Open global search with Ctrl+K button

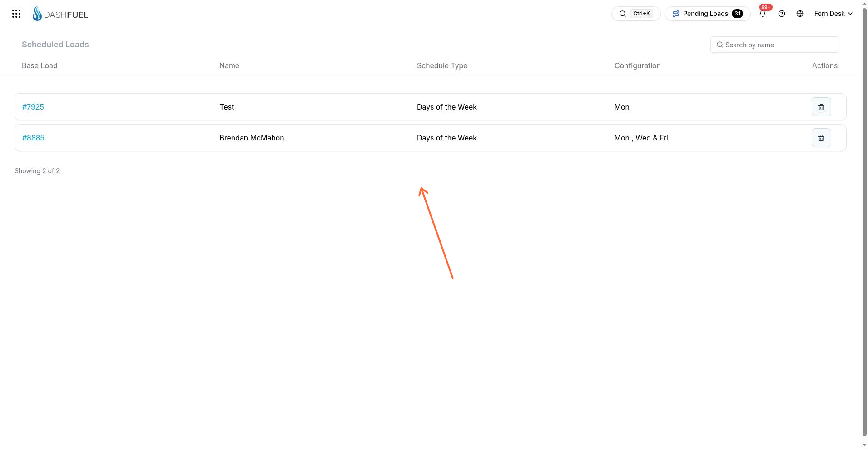pyautogui.click(x=635, y=14)
